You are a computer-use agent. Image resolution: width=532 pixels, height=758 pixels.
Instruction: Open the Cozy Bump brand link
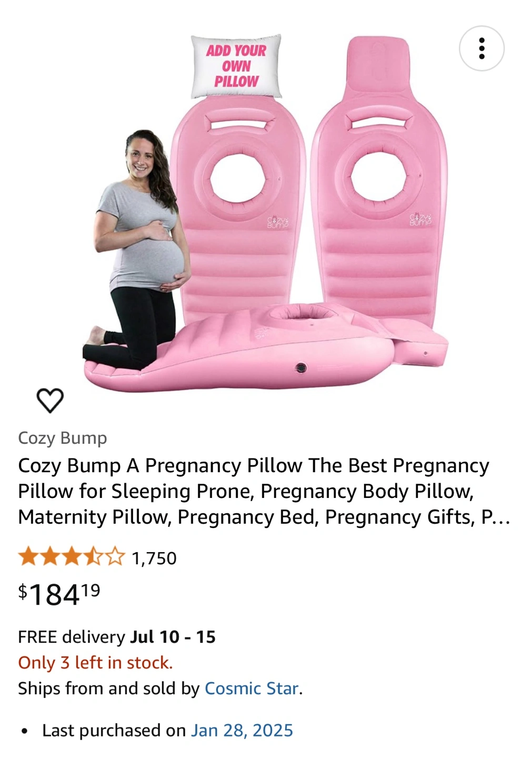[63, 437]
